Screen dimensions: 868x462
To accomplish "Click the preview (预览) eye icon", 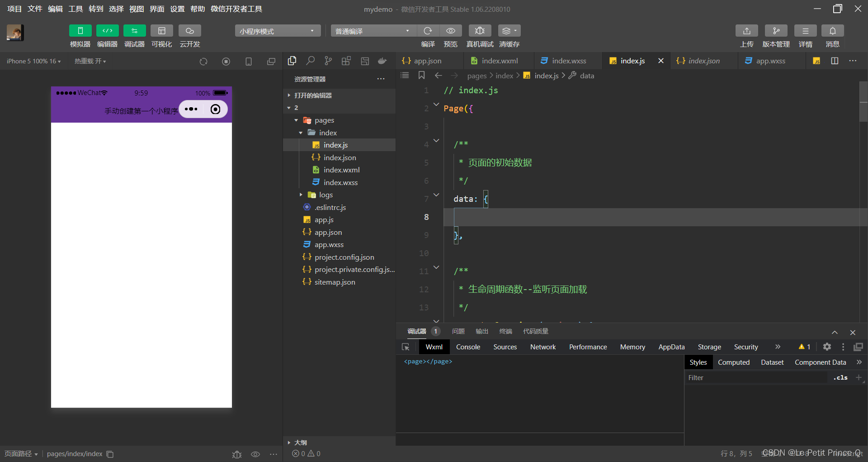I will tap(451, 31).
